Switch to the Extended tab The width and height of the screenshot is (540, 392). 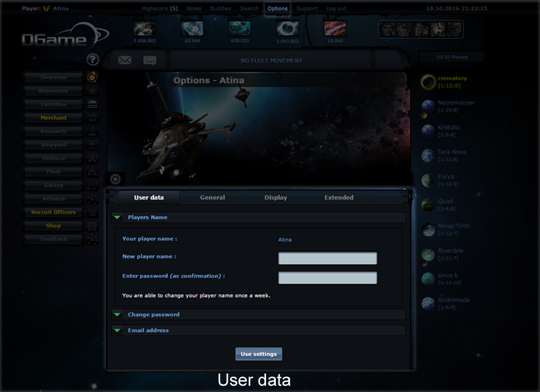339,198
